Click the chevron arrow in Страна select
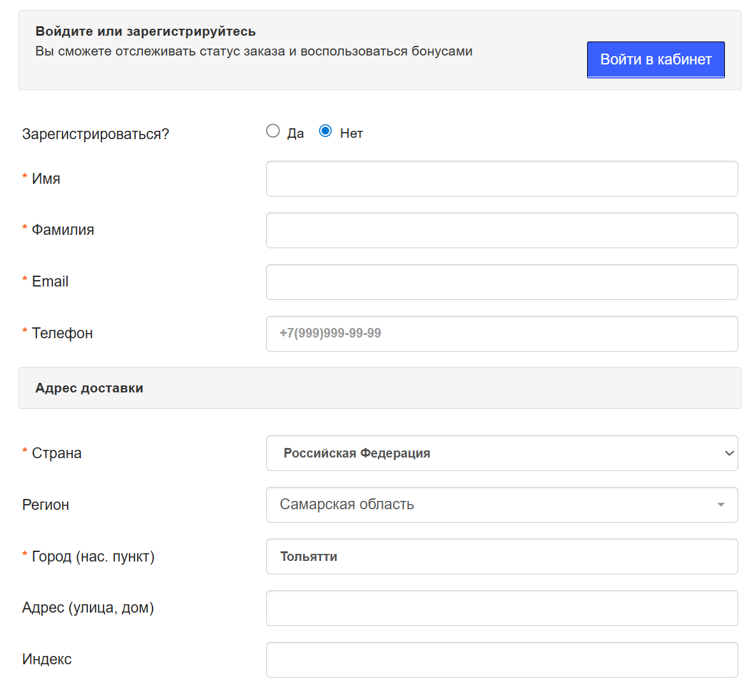This screenshot has width=753, height=700. point(729,453)
